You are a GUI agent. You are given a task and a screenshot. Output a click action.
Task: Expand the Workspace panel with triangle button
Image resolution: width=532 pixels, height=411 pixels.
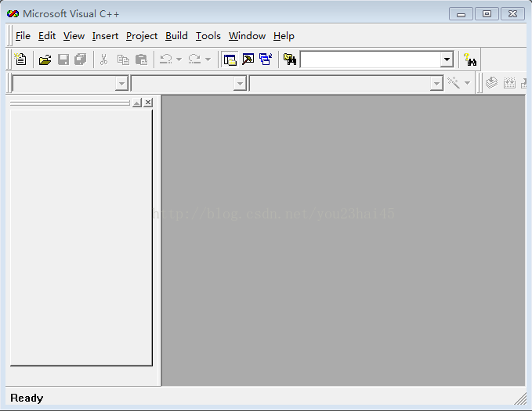pos(137,103)
